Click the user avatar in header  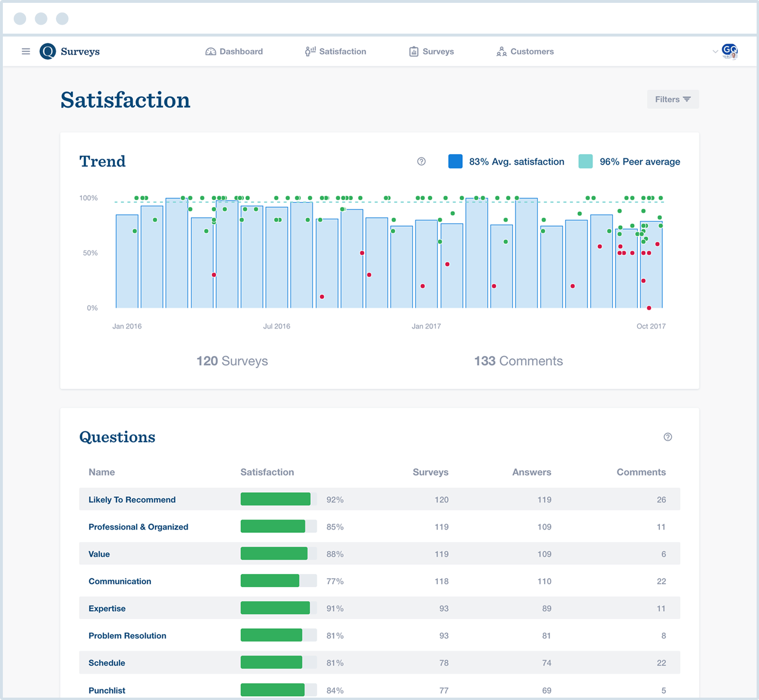click(730, 51)
